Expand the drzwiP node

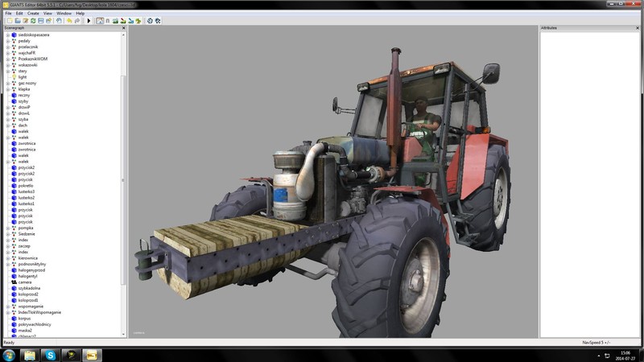click(x=7, y=107)
